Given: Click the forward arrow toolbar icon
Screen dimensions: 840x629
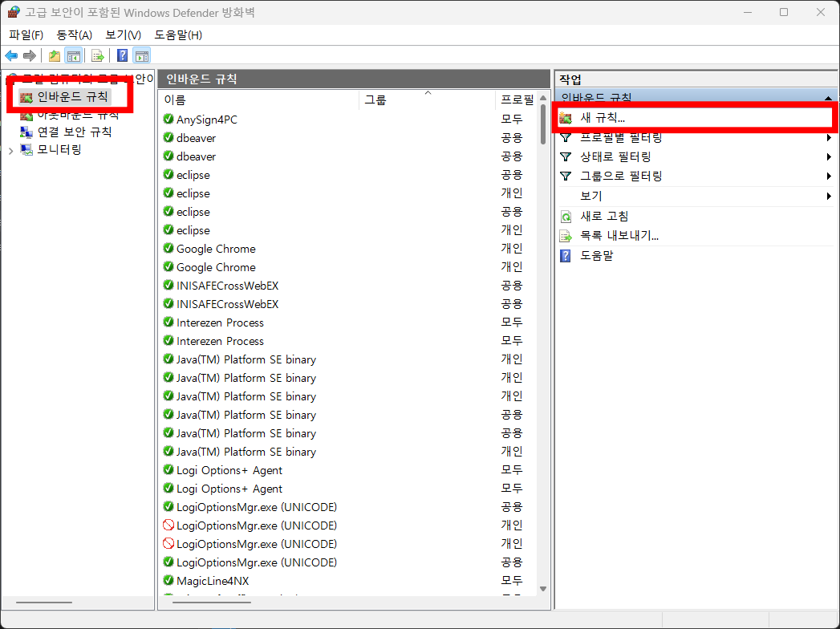Looking at the screenshot, I should 30,55.
